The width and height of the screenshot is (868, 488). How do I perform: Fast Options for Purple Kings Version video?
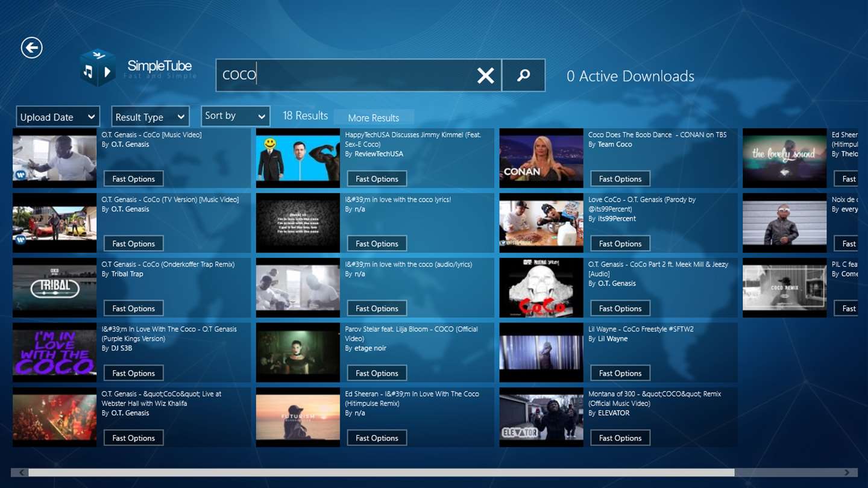point(133,373)
